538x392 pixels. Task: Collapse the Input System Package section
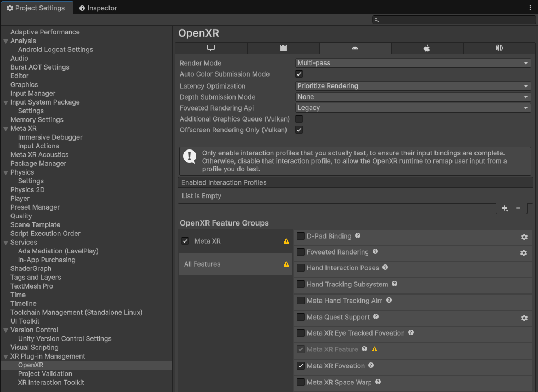[6, 102]
